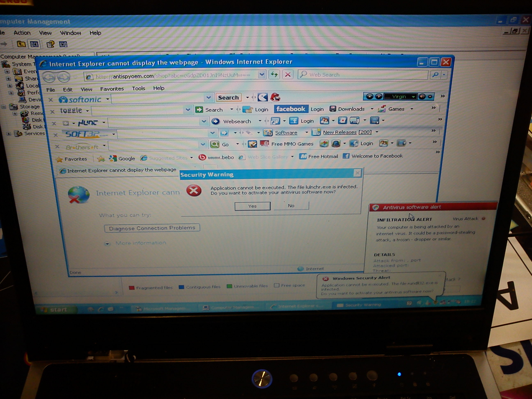Open Action menu in Computer Management
This screenshot has height=399, width=532.
point(22,33)
